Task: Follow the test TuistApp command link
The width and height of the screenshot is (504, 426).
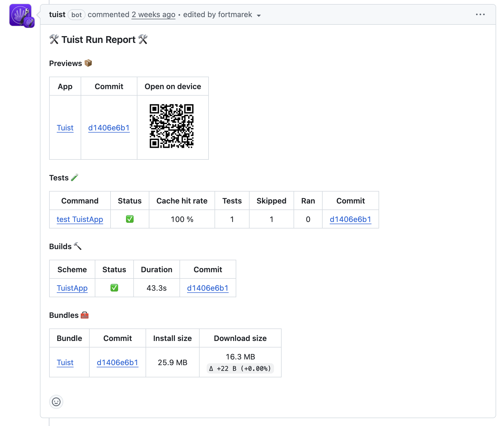Action: [x=80, y=219]
